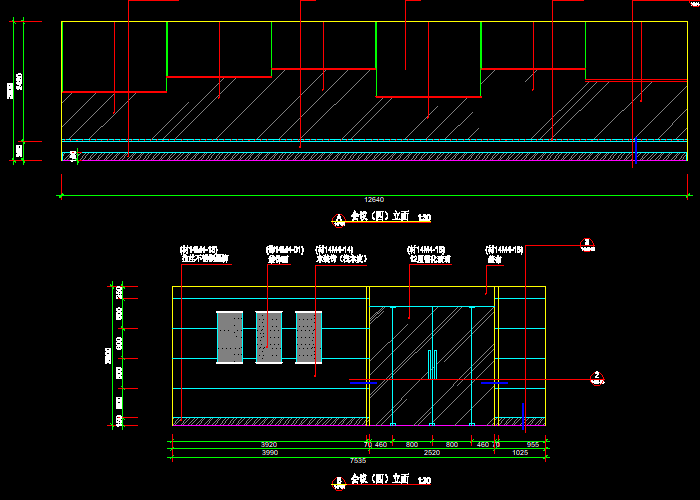Select the 3920 dimension value
This screenshot has height=500, width=700.
pos(268,443)
